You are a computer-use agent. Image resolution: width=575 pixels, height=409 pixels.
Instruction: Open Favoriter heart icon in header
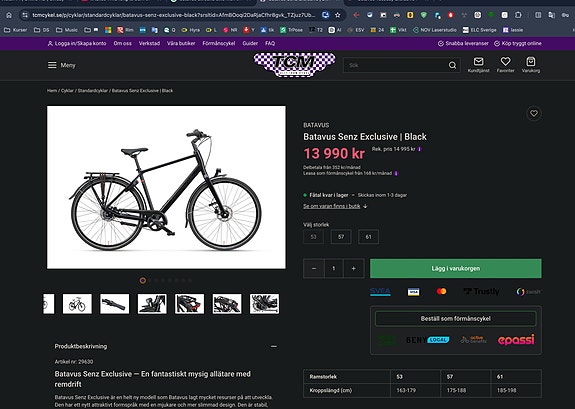(505, 61)
